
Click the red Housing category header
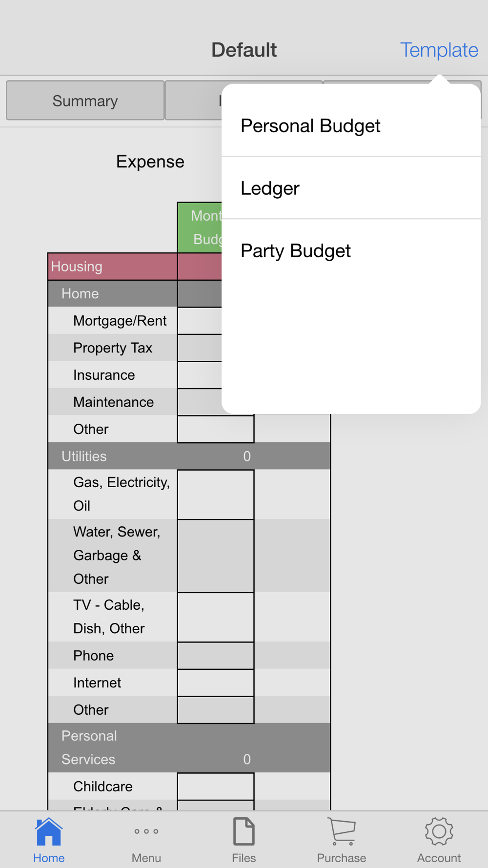pos(113,267)
